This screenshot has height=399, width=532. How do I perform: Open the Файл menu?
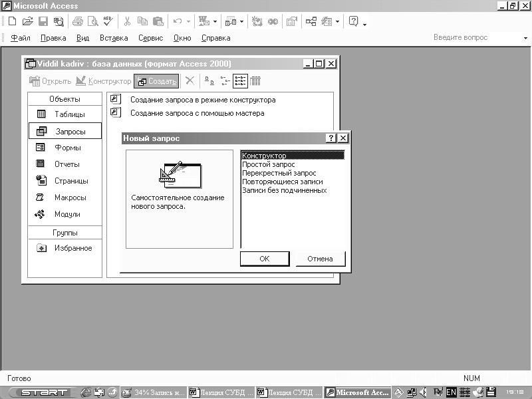(21, 38)
